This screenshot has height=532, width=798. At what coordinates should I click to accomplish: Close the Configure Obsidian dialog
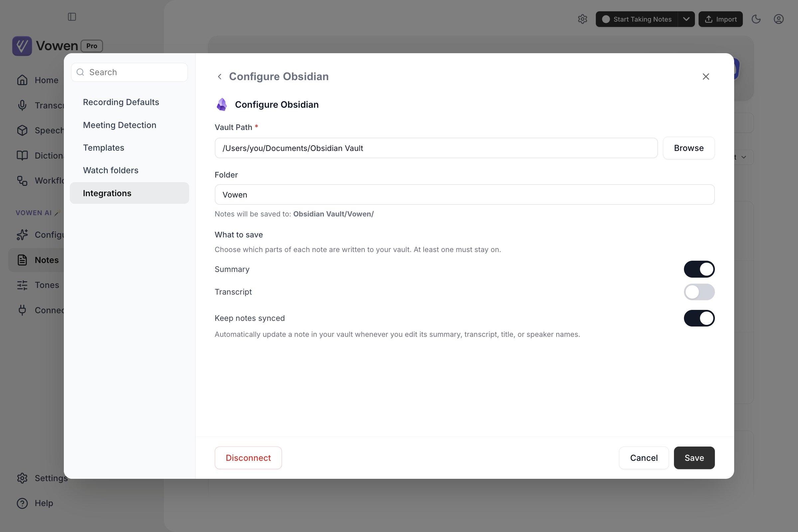point(706,77)
